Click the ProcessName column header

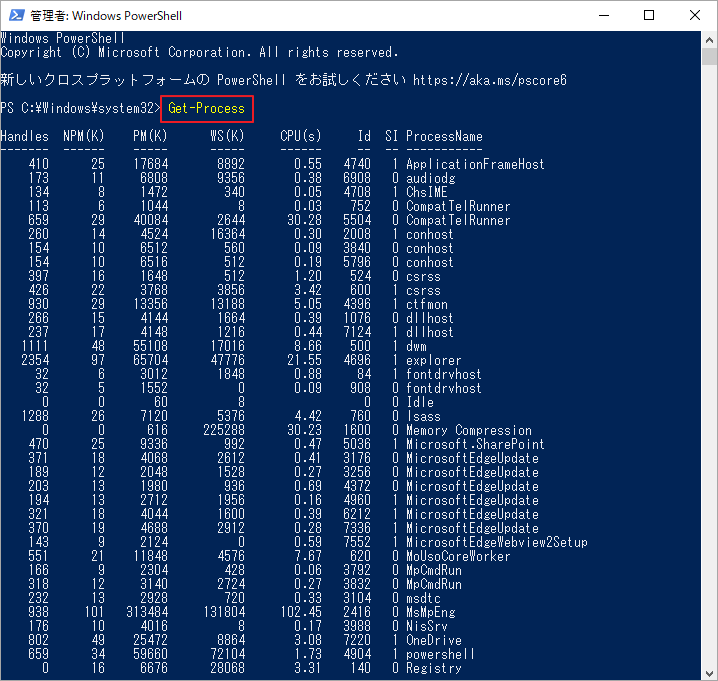(x=444, y=136)
